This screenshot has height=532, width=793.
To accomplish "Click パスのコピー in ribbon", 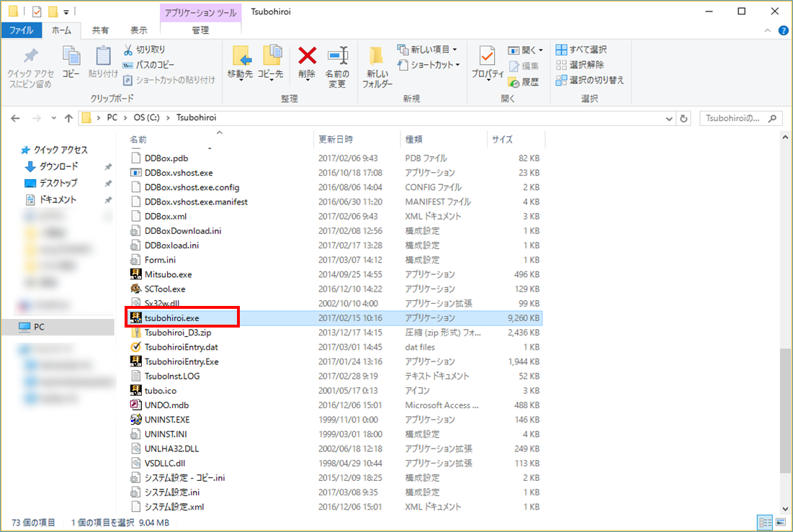I will pyautogui.click(x=148, y=65).
